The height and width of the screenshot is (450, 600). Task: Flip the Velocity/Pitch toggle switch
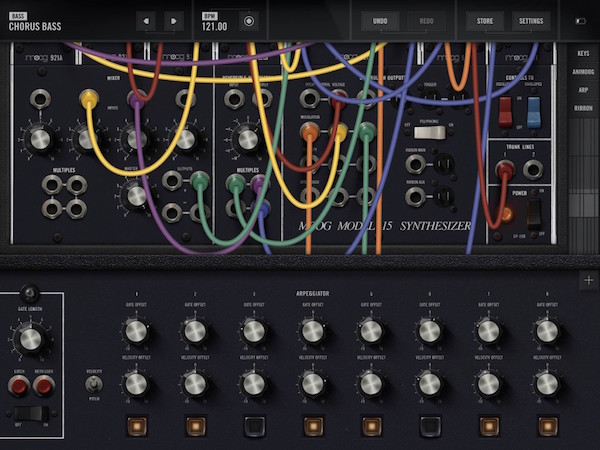(93, 384)
